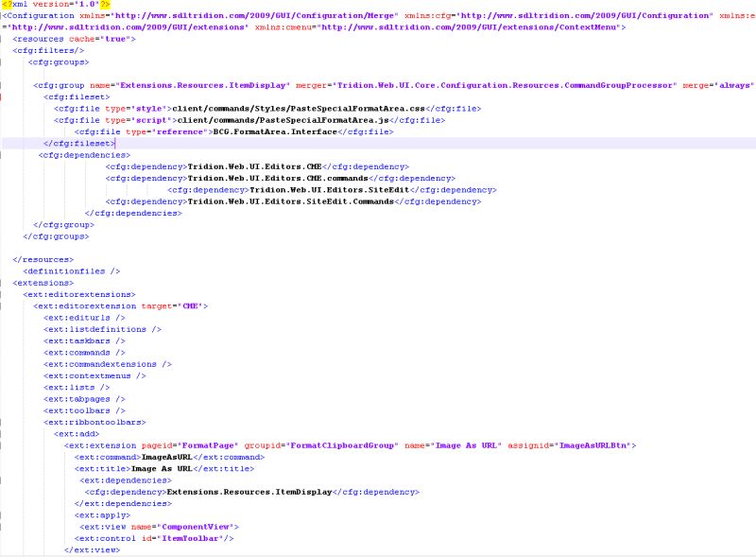Click the ext:control id ItemToolbar tag
The height and width of the screenshot is (557, 756).
pos(154,538)
